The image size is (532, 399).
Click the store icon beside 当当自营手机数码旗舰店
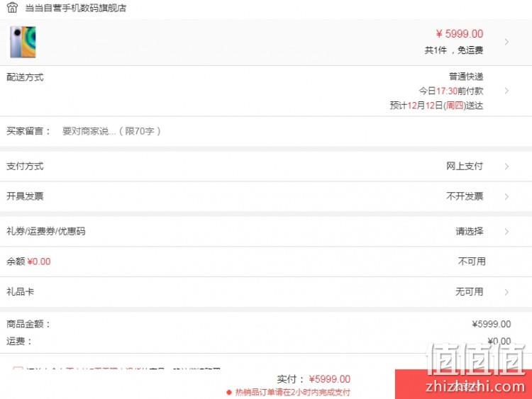[x=12, y=8]
